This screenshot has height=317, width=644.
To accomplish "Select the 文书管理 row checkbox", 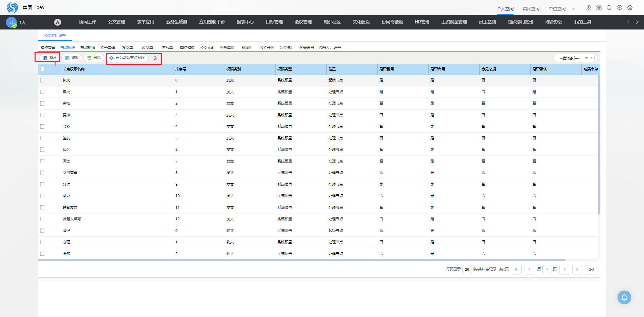I will (42, 173).
